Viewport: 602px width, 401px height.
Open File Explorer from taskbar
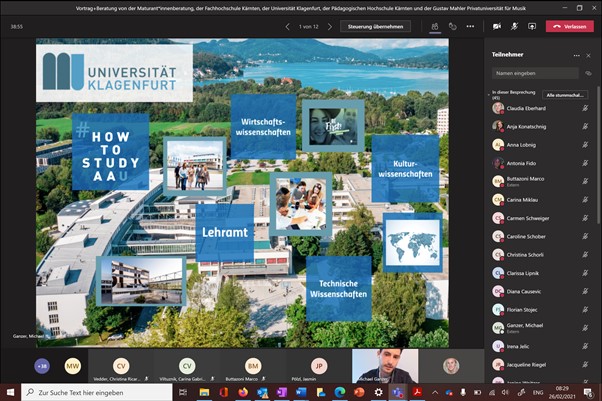204,392
